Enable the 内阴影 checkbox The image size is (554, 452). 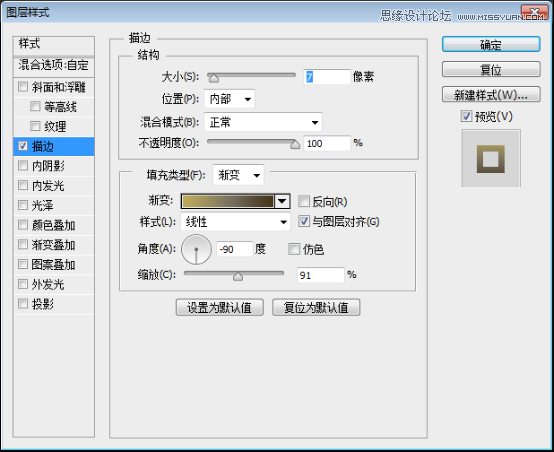pos(23,165)
